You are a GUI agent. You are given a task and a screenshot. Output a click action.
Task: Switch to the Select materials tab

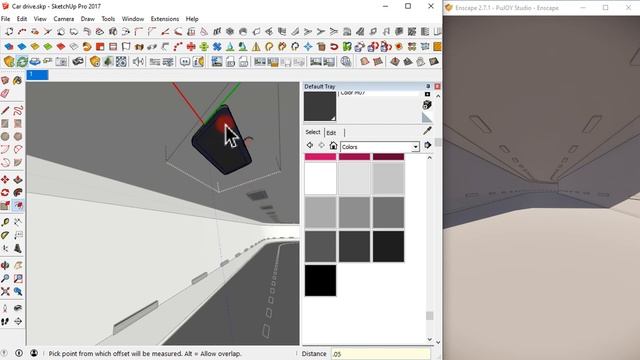(x=313, y=132)
